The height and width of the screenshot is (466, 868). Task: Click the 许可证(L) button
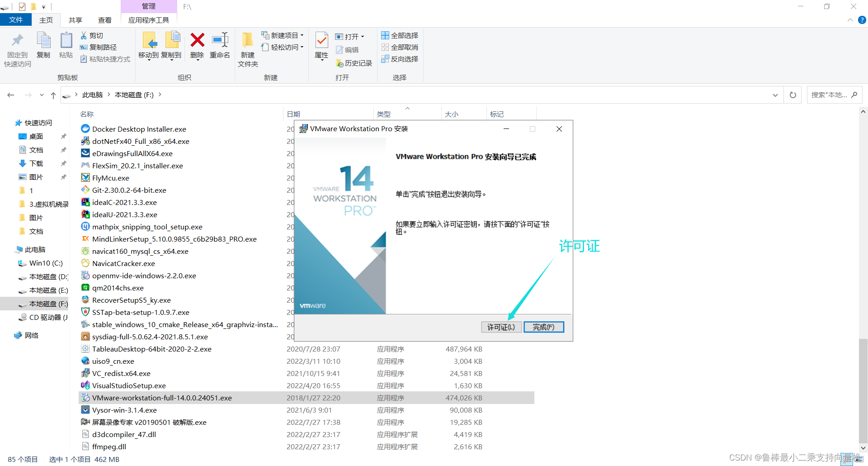(501, 327)
